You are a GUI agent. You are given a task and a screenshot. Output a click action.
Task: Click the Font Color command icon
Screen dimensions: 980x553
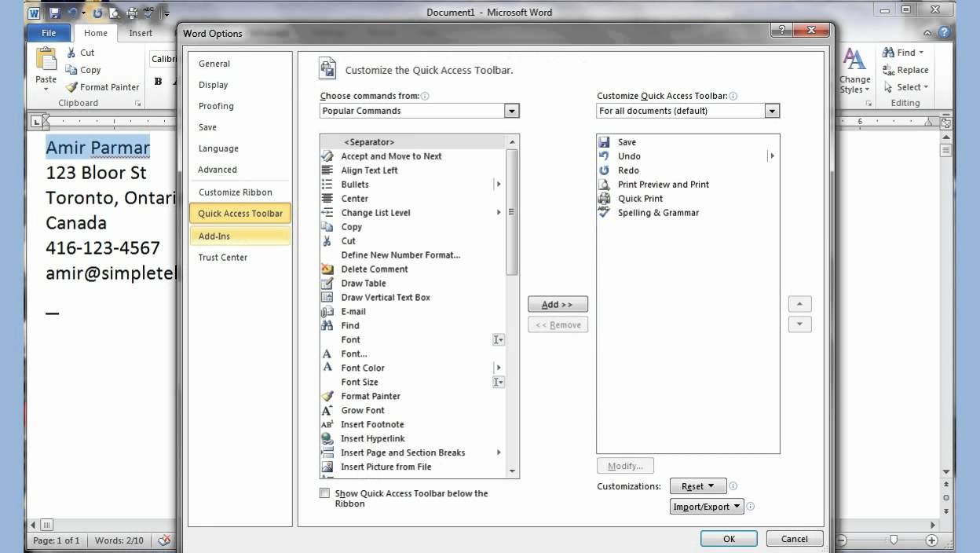pos(327,368)
